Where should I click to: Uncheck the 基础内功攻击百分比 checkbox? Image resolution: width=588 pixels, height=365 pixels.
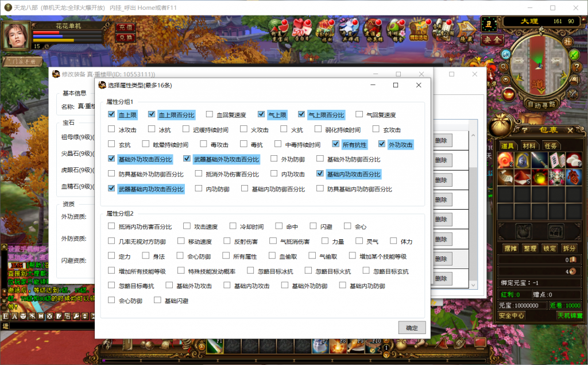click(320, 174)
